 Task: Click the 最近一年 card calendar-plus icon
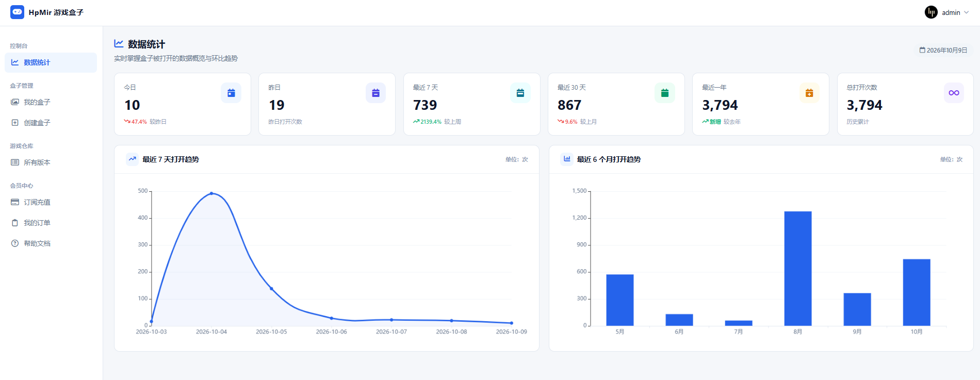(809, 93)
